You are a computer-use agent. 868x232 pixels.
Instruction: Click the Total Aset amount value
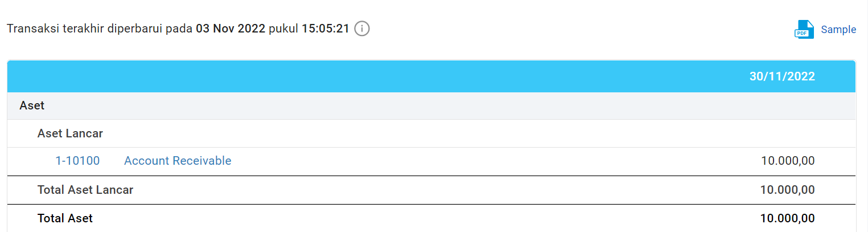(x=787, y=218)
